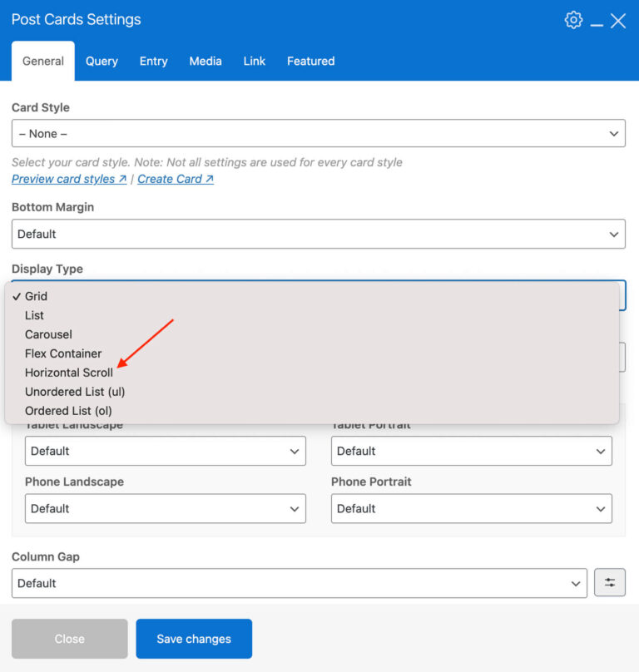Open the Link tab

pos(254,61)
